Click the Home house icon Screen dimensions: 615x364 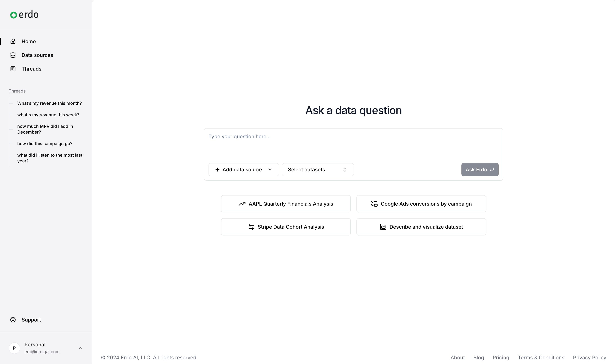[x=13, y=41]
